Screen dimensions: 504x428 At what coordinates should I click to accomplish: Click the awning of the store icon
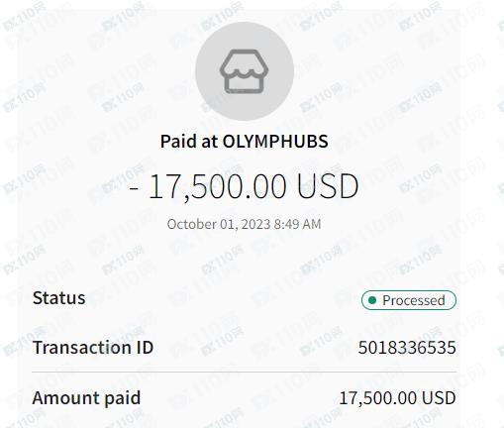click(x=245, y=64)
